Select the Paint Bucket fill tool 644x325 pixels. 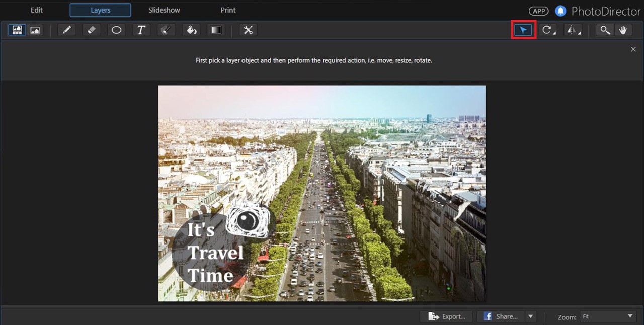coord(191,30)
